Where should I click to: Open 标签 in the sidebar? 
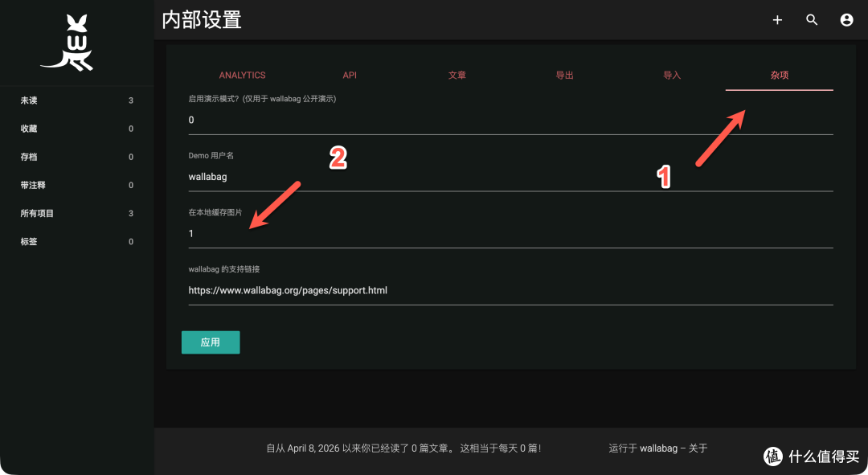click(77, 241)
